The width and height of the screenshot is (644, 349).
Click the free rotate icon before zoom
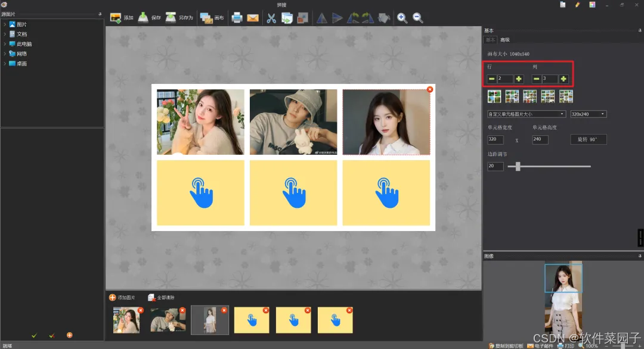384,18
